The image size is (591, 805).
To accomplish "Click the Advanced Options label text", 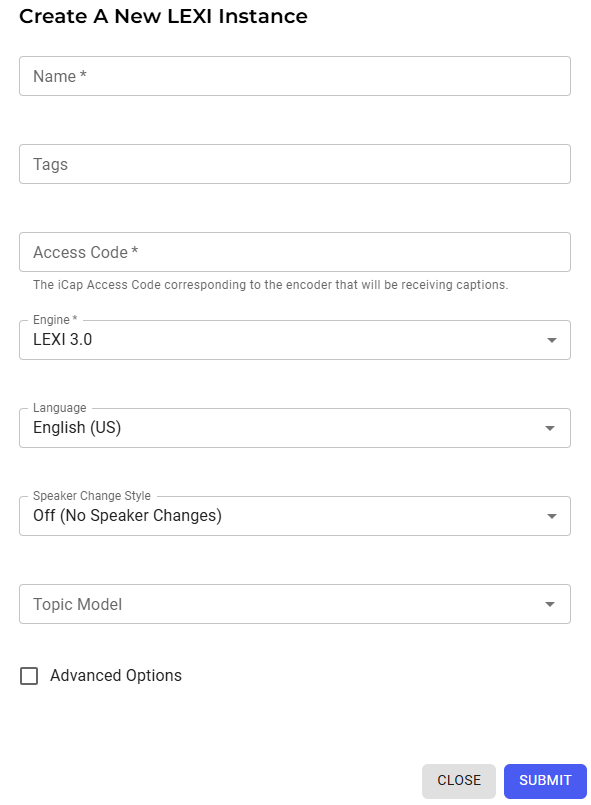I will tap(116, 676).
